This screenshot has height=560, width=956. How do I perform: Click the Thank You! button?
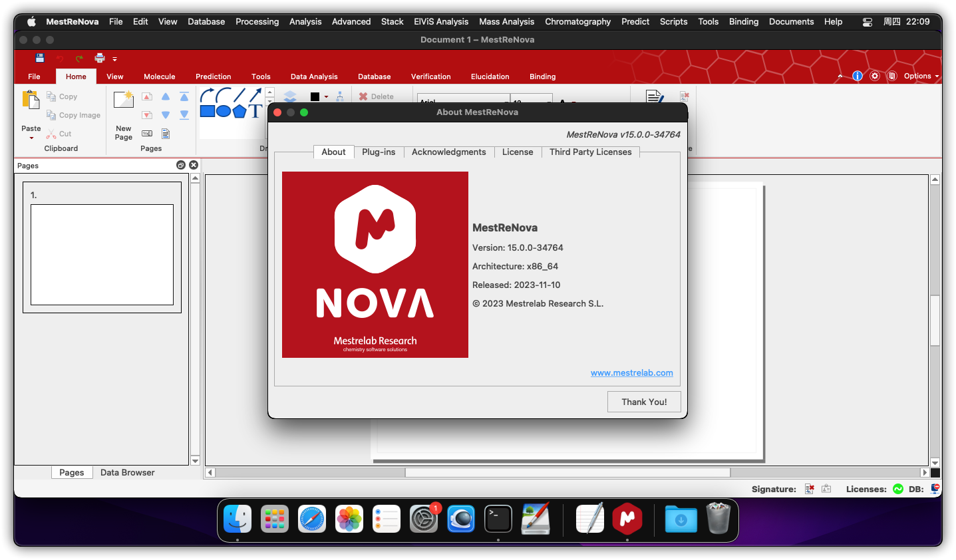tap(644, 402)
